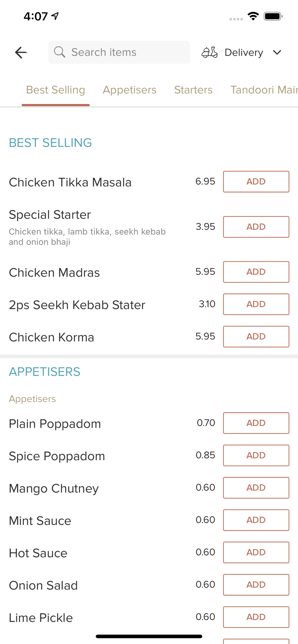Tap the Chicken Korma item name
Viewport: 298px width, 644px height.
tap(52, 337)
